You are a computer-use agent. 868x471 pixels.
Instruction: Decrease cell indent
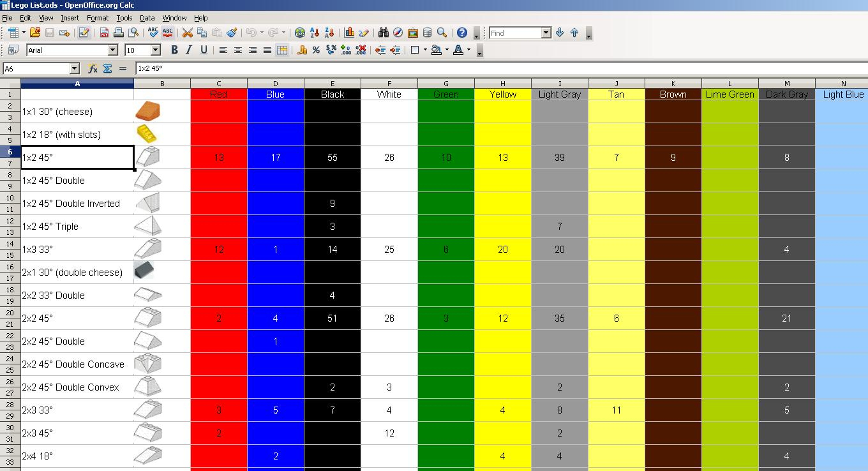coord(380,50)
